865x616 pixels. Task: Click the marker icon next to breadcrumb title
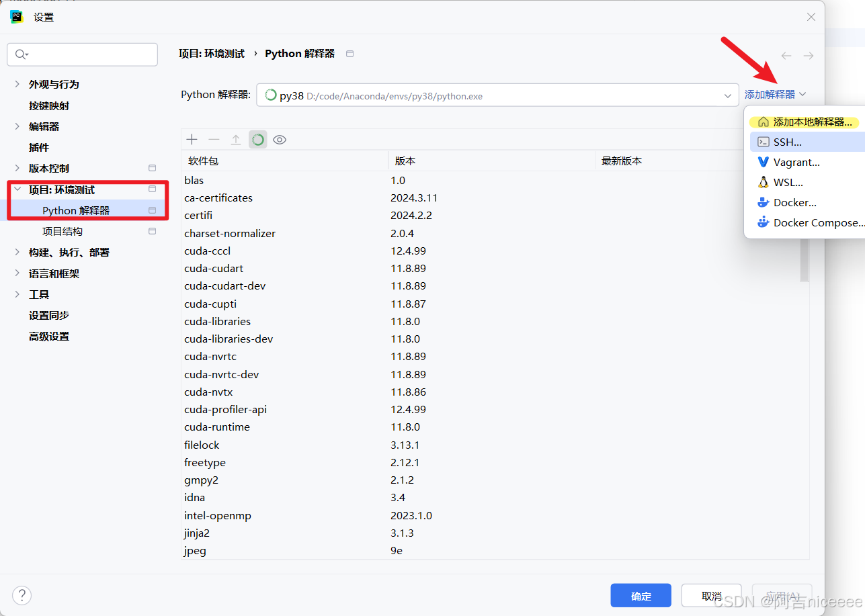(x=349, y=54)
